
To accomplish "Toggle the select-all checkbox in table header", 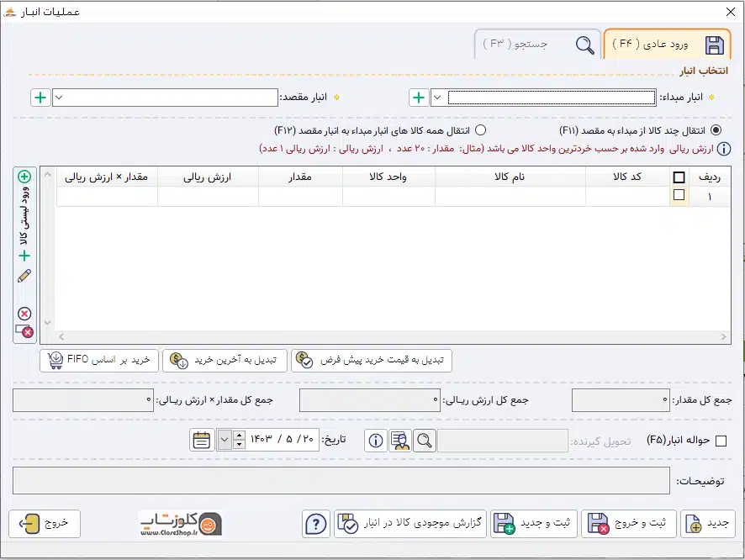I will tap(679, 177).
